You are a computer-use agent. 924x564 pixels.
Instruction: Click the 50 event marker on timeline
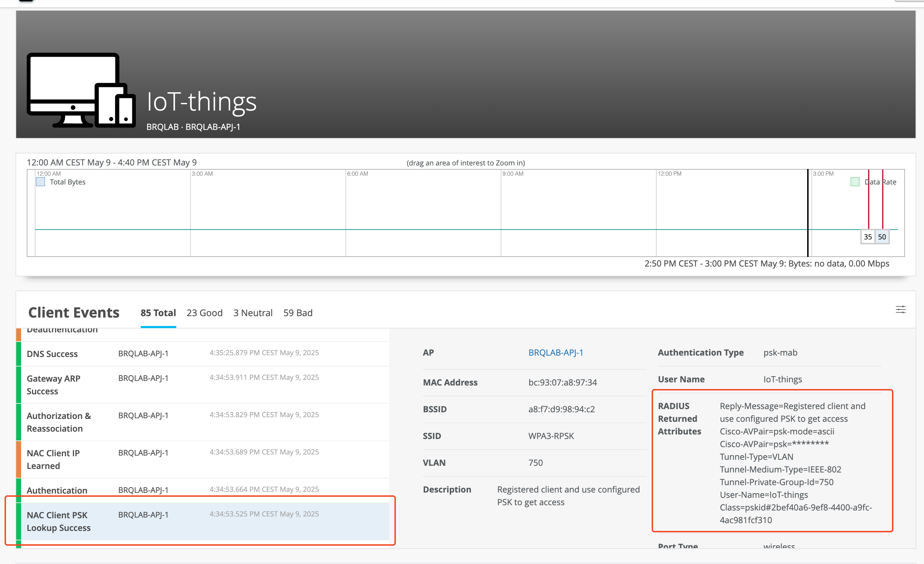[x=882, y=237]
